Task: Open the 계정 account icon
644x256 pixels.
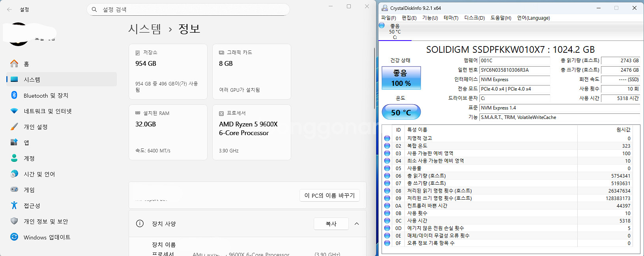Action: coord(14,158)
